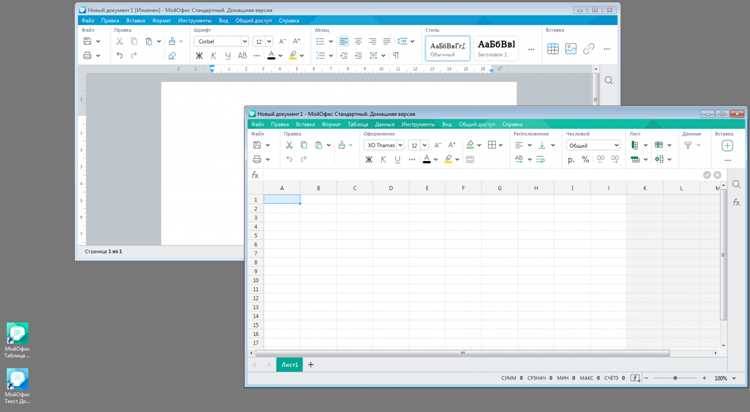Click clear formatting eraser icon in text editor

click(x=172, y=56)
